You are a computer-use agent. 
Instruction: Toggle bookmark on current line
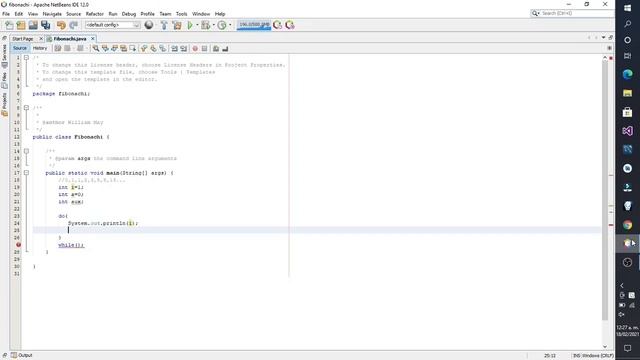(162, 49)
